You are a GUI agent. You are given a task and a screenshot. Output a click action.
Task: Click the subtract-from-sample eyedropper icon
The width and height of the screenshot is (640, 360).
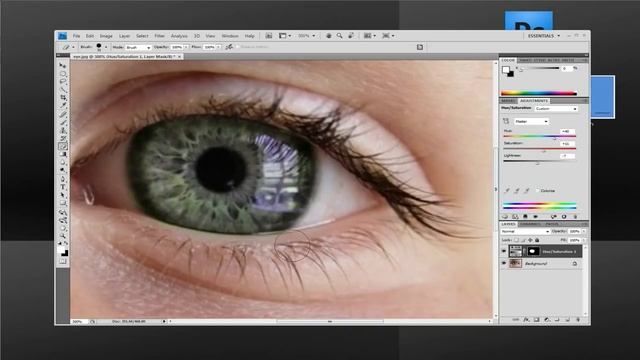click(x=527, y=191)
